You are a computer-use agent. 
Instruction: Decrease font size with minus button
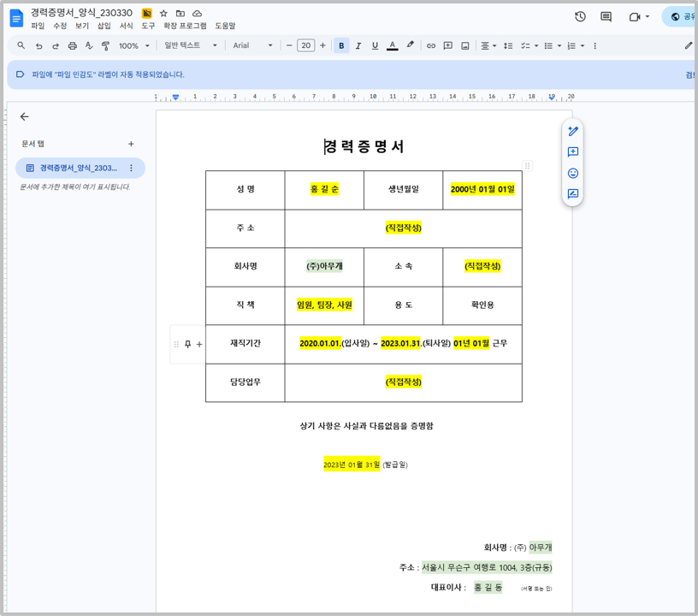tap(289, 45)
